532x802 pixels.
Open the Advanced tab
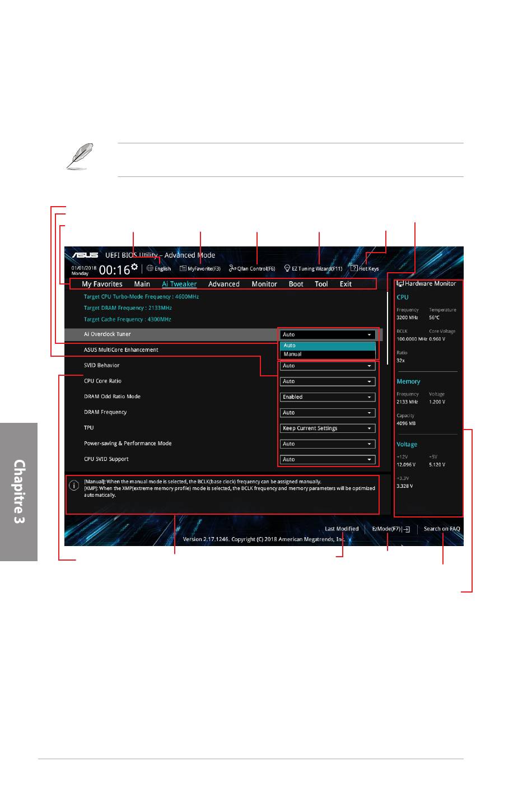pos(224,284)
